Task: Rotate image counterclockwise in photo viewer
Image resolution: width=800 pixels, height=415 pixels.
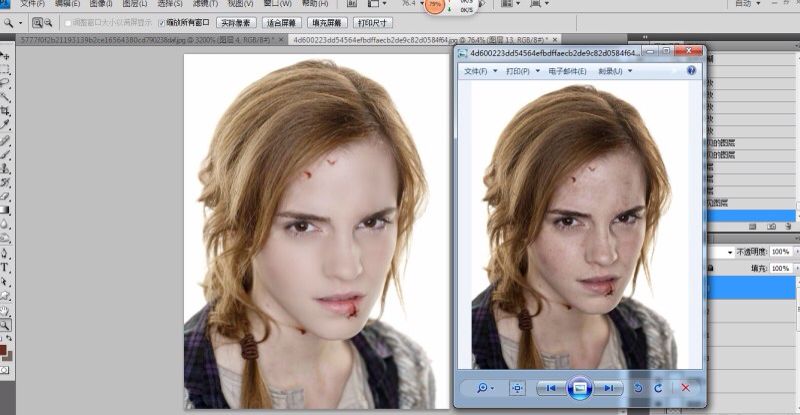Action: point(638,388)
